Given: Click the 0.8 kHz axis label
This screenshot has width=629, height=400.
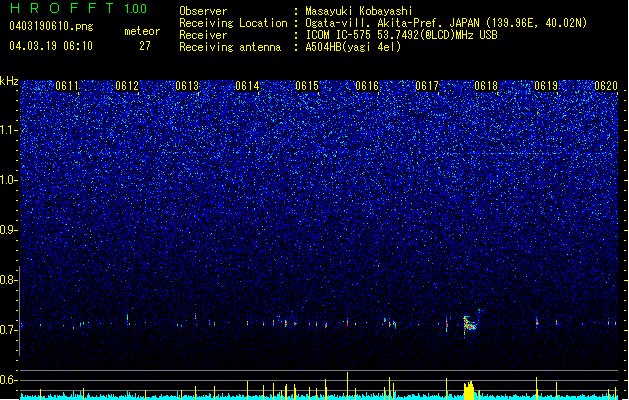Looking at the screenshot, I should point(9,280).
